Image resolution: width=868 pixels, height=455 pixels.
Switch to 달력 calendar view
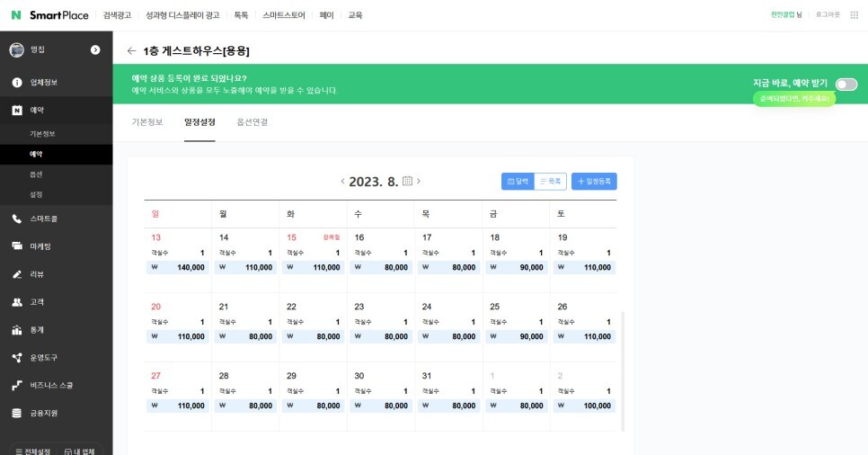coord(518,182)
